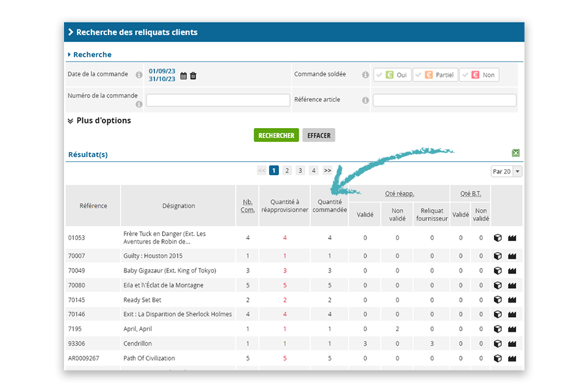Open box icon for Exit Sherlock Holmes row
This screenshot has width=588, height=392.
pos(498,314)
